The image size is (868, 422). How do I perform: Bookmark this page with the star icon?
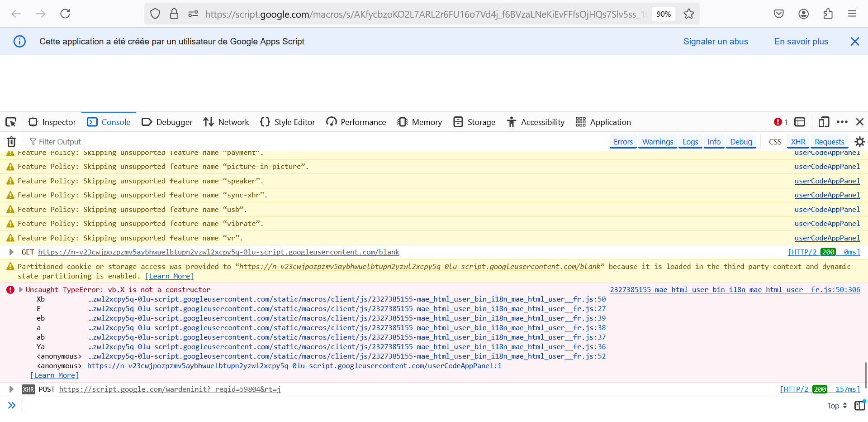point(688,14)
